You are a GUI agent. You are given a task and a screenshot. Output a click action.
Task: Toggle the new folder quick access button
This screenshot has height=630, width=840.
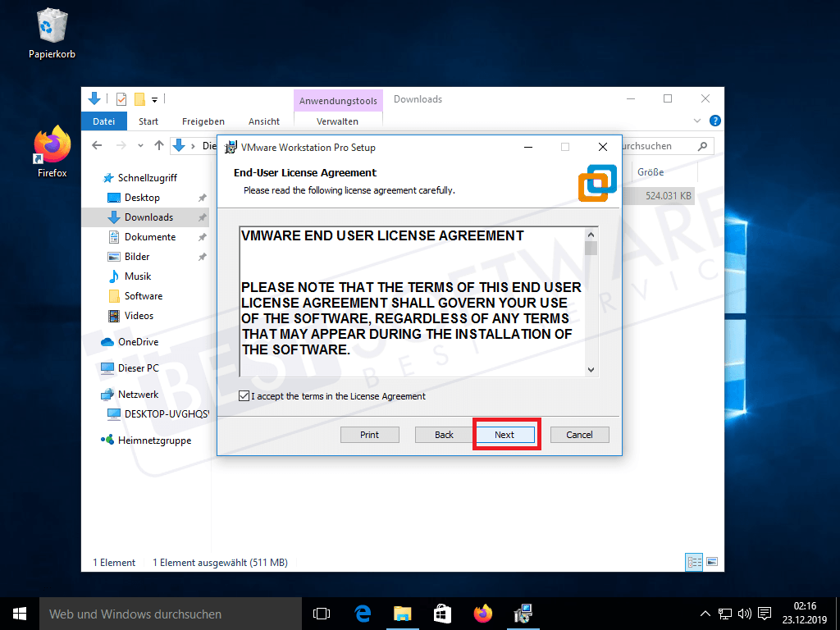tap(140, 98)
